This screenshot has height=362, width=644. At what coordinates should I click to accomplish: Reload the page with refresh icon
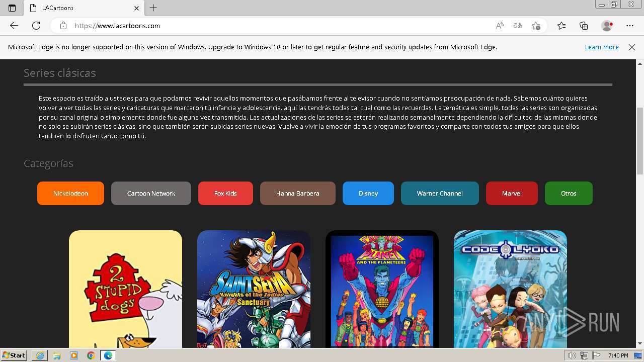[36, 26]
